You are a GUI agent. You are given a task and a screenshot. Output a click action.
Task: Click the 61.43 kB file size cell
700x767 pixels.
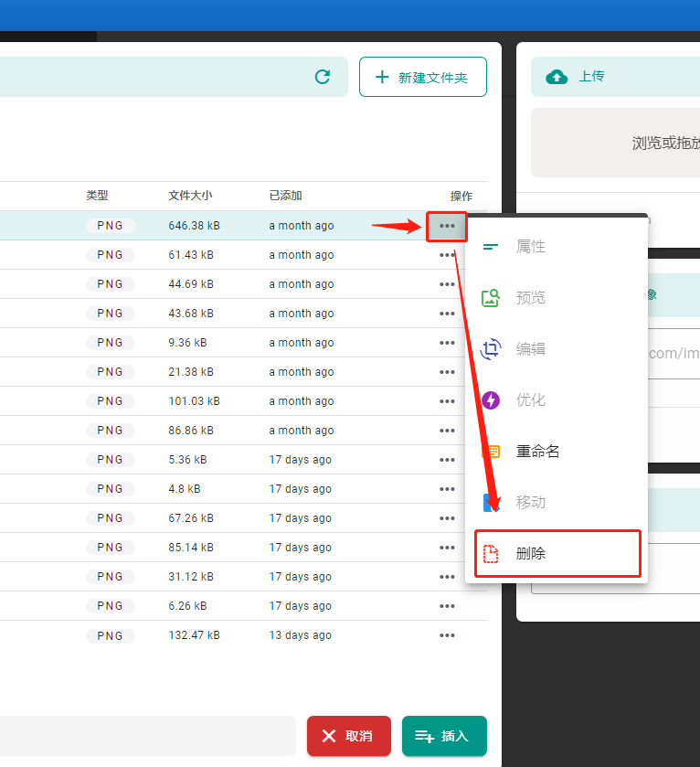pyautogui.click(x=191, y=255)
